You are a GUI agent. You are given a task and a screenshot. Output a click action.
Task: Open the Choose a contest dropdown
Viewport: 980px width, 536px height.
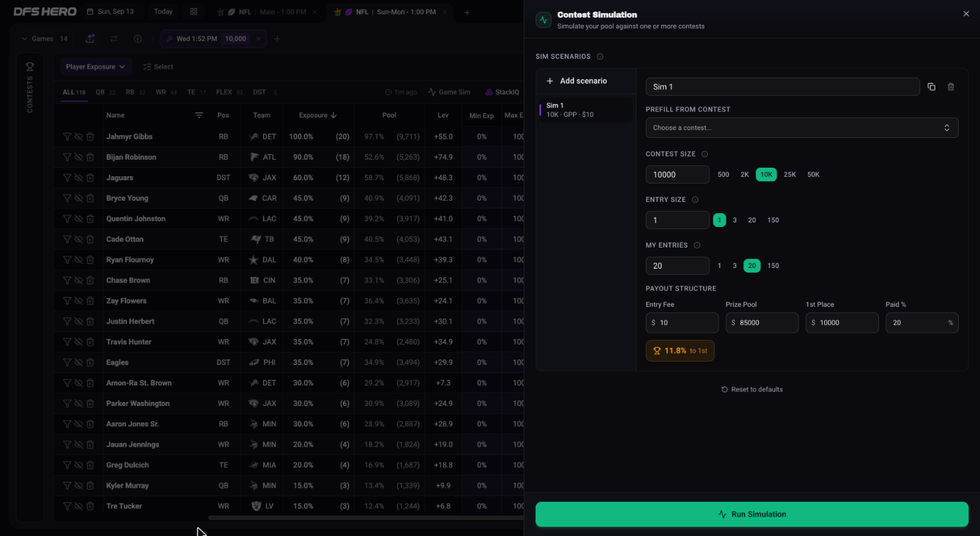[x=802, y=128]
